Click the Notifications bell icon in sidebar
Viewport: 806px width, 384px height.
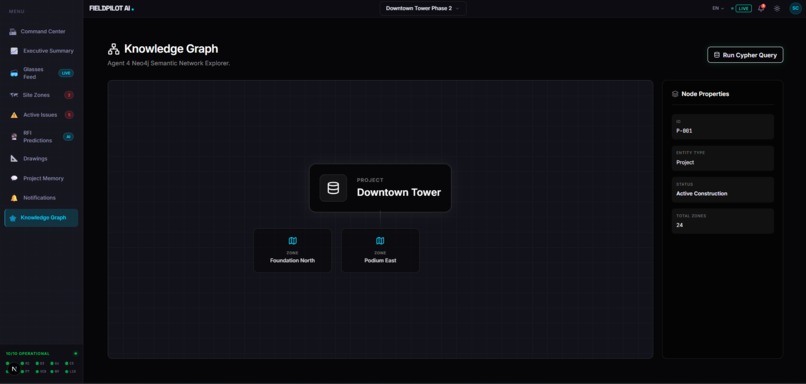click(14, 198)
